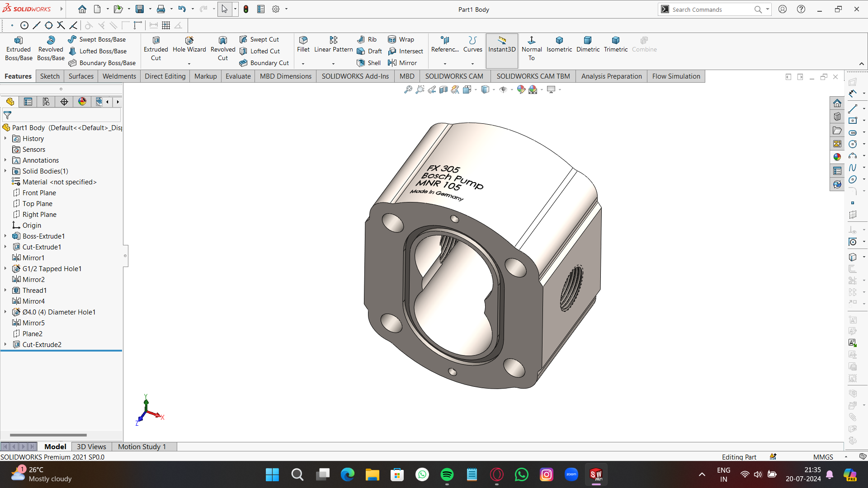Expand the Solid Bodies(1) node
The width and height of the screenshot is (868, 488).
(5, 171)
